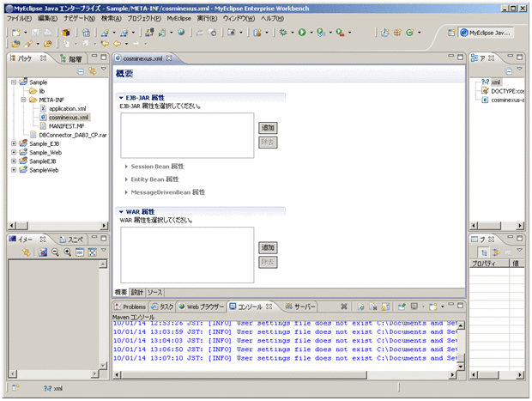Viewport: 532px width, 401px height.
Task: Expand the Sample_EJB project node
Action: coord(13,143)
